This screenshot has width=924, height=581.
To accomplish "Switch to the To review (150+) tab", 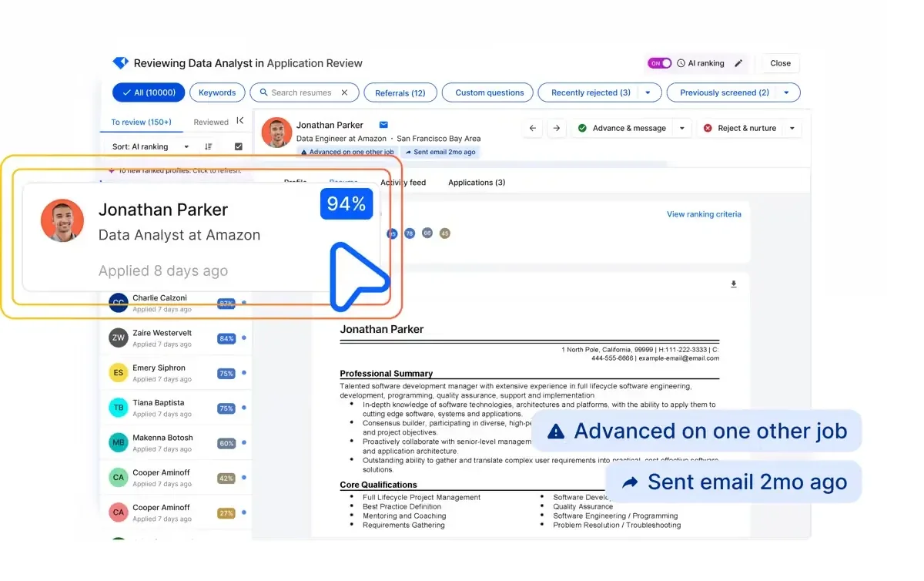I will (x=141, y=122).
